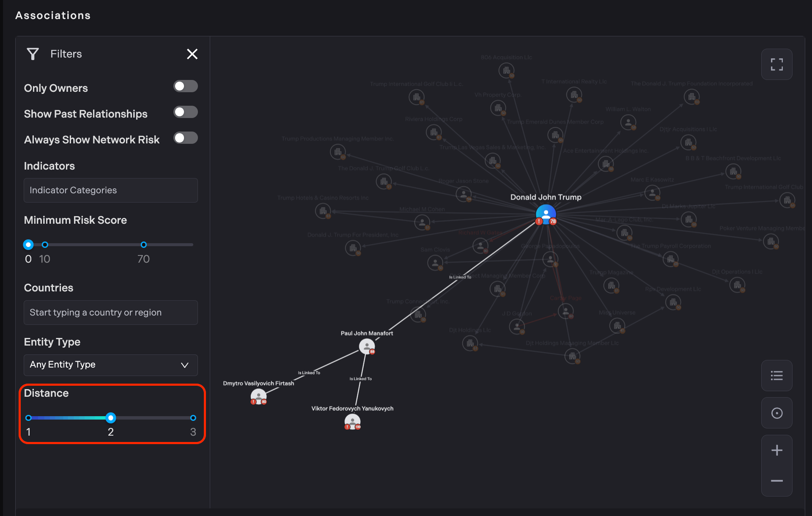This screenshot has height=516, width=812.
Task: Close the Filters panel
Action: point(192,54)
